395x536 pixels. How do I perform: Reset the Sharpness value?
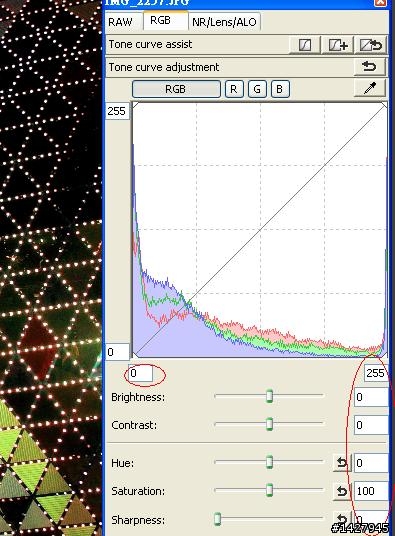click(x=342, y=519)
